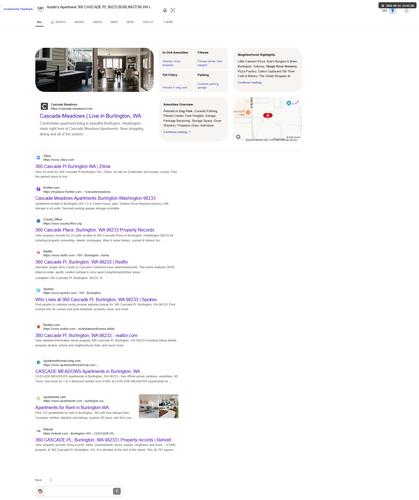The height and width of the screenshot is (500, 419).
Task: Click the map preview of Burlington
Action: point(268,119)
